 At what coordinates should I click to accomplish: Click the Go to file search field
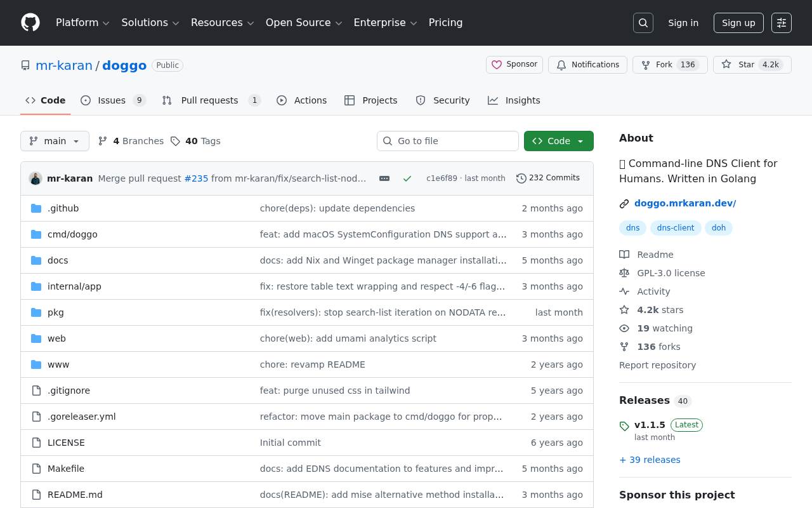(448, 141)
